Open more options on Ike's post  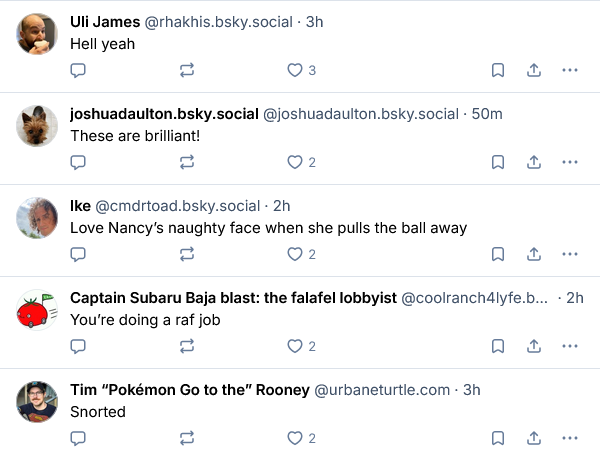pyautogui.click(x=570, y=254)
